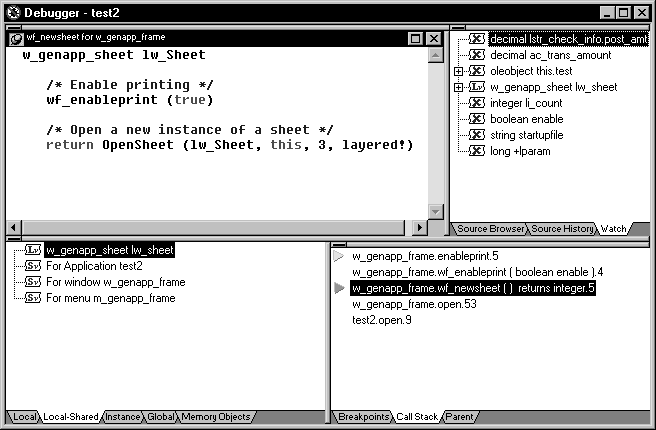656x430 pixels.
Task: Click the Sv icon for window w_genapp_frame
Action: [x=33, y=282]
